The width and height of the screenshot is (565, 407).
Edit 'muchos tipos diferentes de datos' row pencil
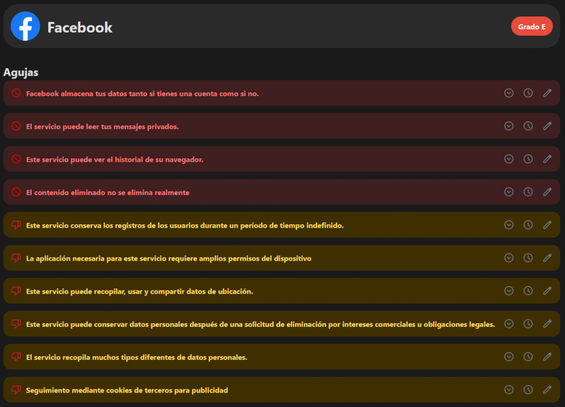(x=547, y=357)
